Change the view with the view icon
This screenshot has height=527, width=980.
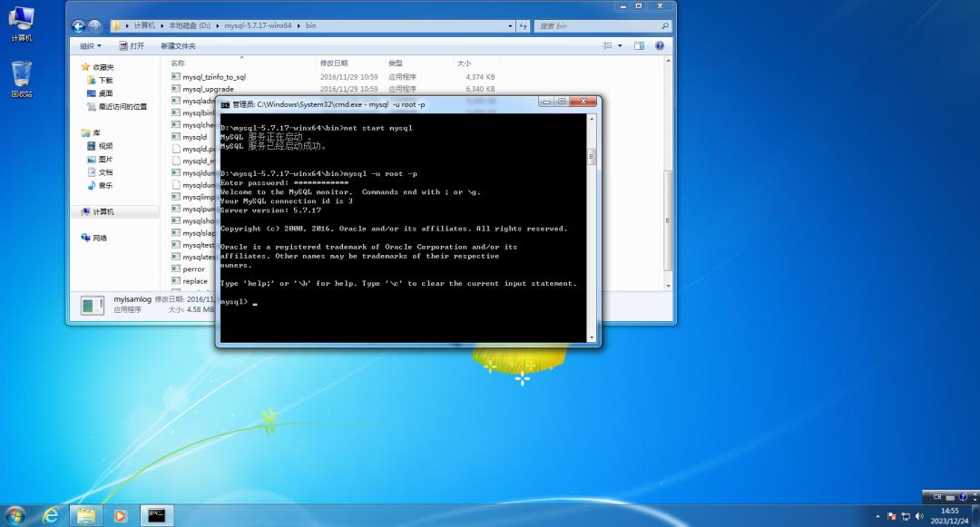click(607, 45)
